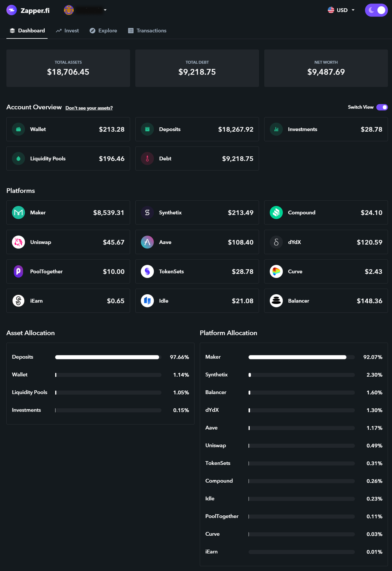
Task: Click the dYdX platform logo
Action: click(276, 242)
